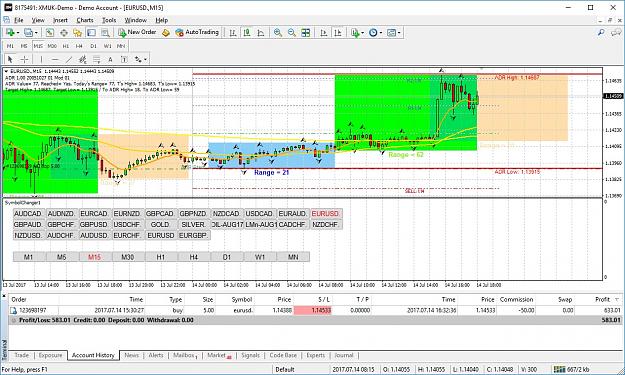Switch chart to line chart display
This screenshot has width=625, height=375.
pyautogui.click(x=261, y=33)
